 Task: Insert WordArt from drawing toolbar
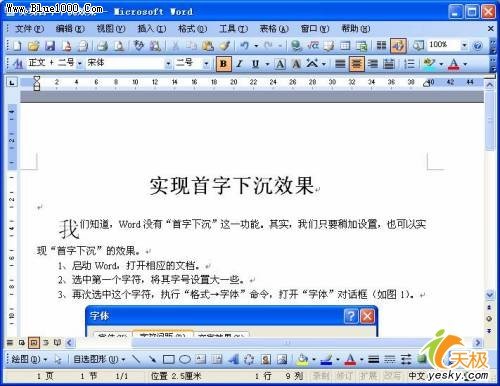click(234, 359)
